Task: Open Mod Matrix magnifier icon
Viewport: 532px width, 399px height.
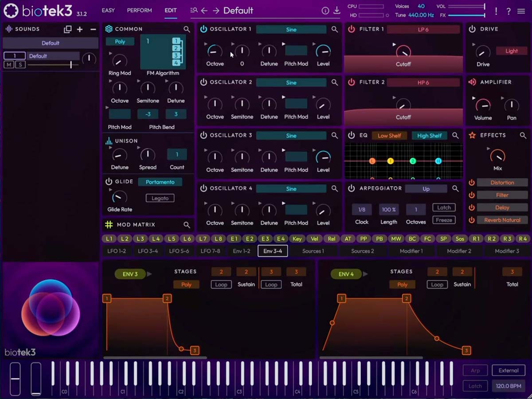Action: tap(187, 225)
